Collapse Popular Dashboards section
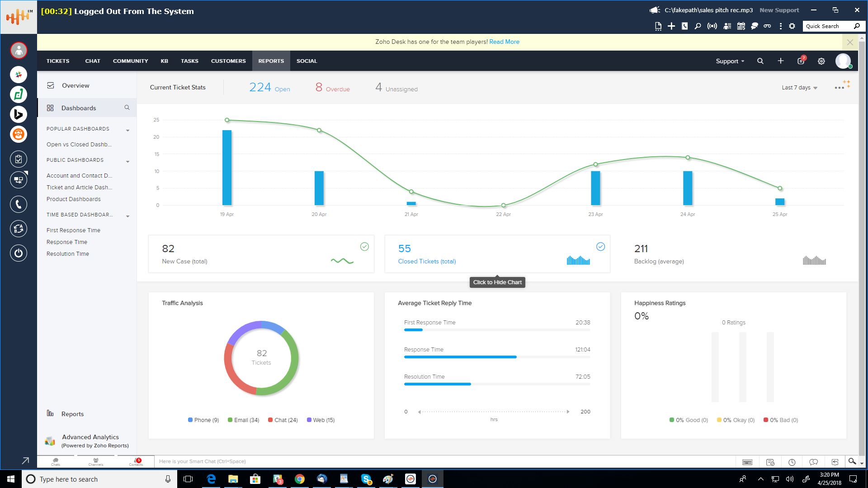The width and height of the screenshot is (868, 488). point(127,130)
